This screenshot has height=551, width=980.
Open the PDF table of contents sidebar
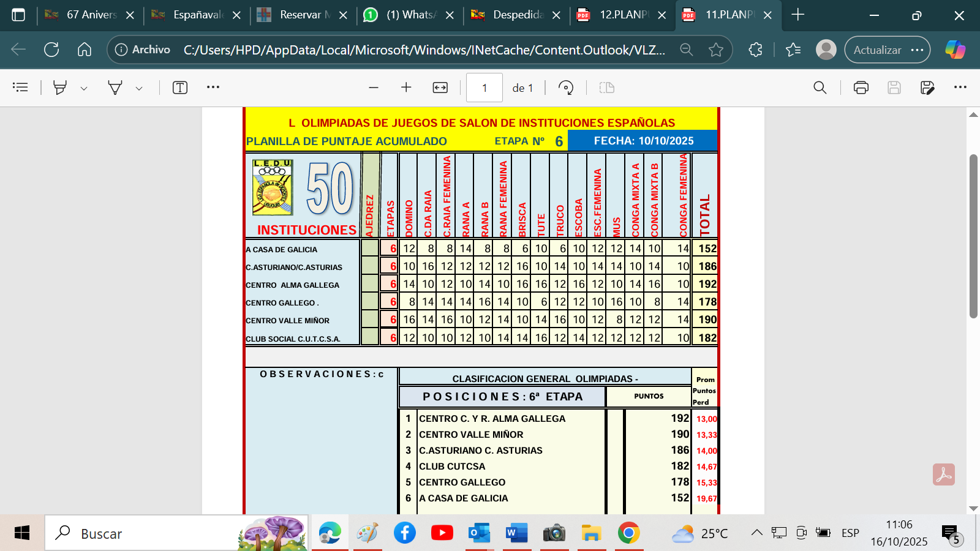coord(20,88)
